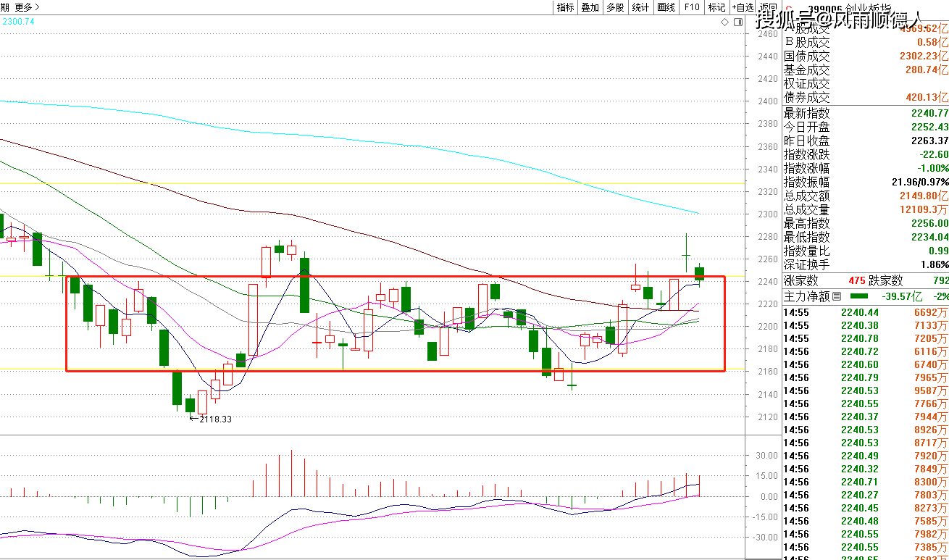Click the 标记 mark button

[716, 7]
